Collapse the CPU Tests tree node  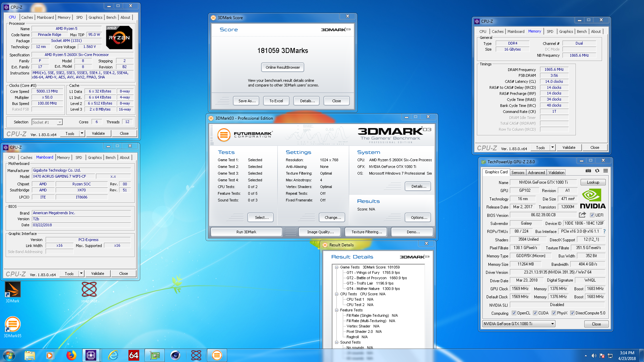point(336,294)
